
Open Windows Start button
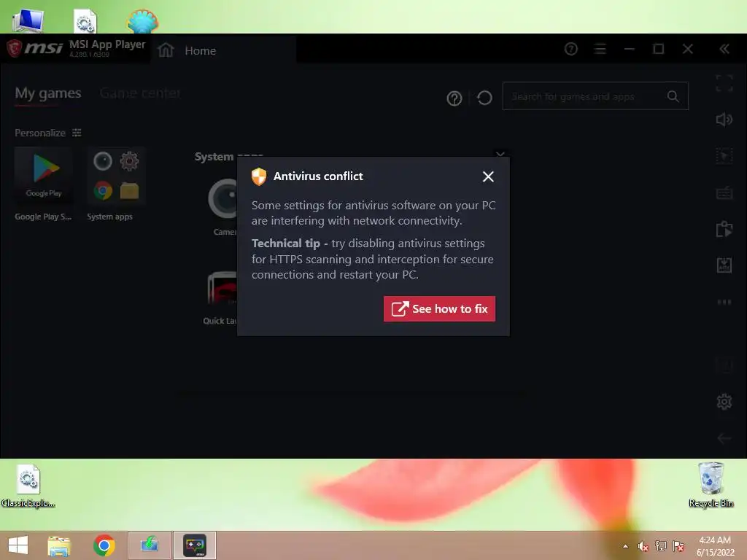point(18,545)
